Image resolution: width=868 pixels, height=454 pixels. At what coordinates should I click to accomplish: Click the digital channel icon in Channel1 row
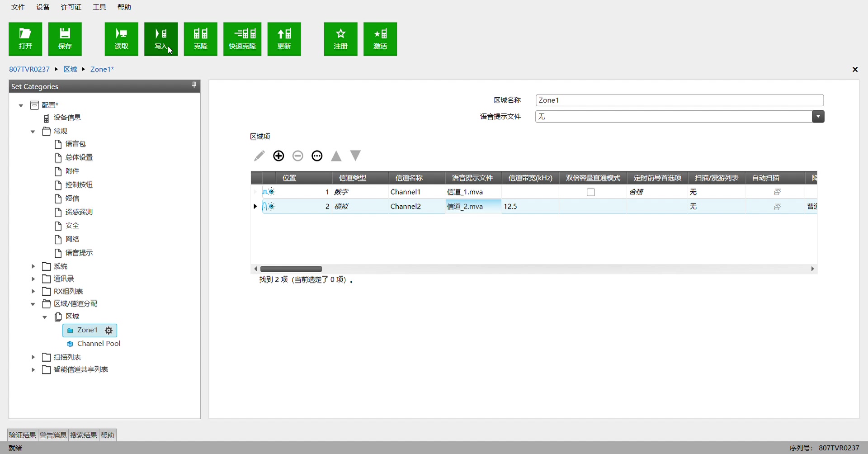point(269,192)
